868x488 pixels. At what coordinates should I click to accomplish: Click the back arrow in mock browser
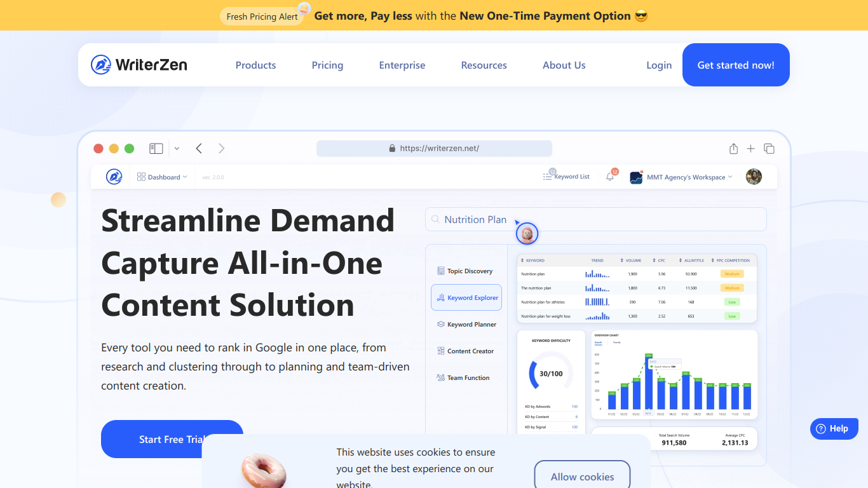199,149
